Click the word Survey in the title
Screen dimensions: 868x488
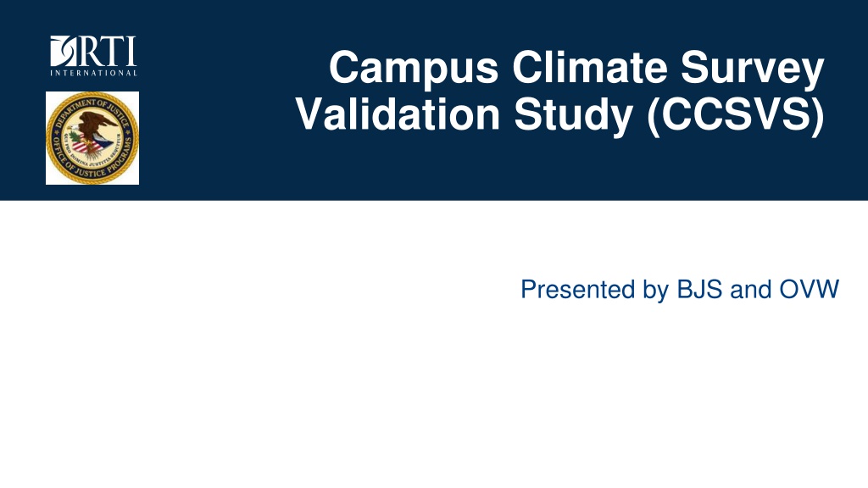(753, 68)
